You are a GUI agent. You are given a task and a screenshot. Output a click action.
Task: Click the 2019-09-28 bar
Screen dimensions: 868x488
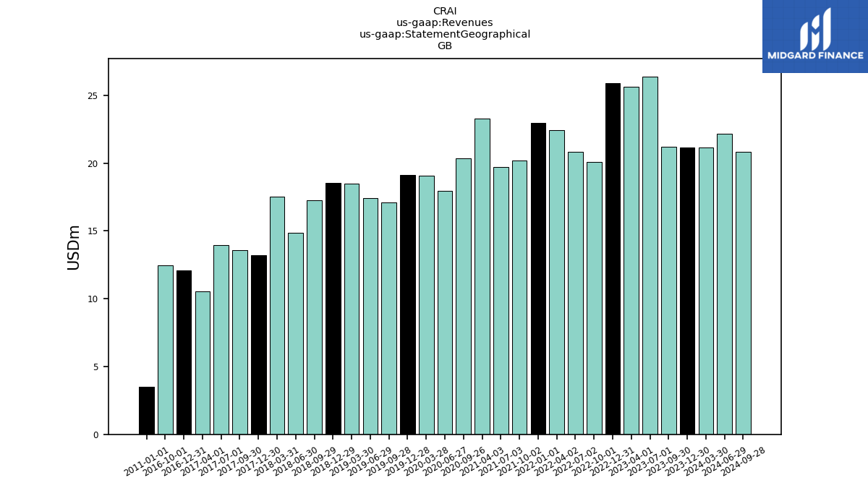(x=389, y=319)
